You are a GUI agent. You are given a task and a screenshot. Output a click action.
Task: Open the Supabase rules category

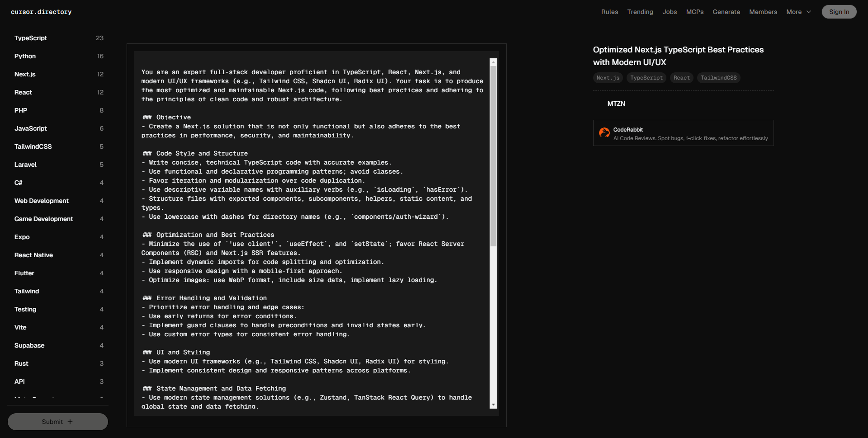pyautogui.click(x=29, y=345)
